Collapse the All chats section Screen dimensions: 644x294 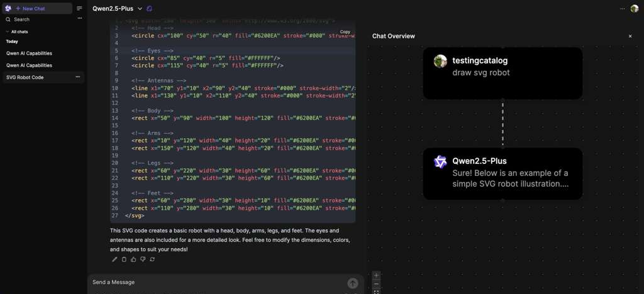(x=17, y=31)
